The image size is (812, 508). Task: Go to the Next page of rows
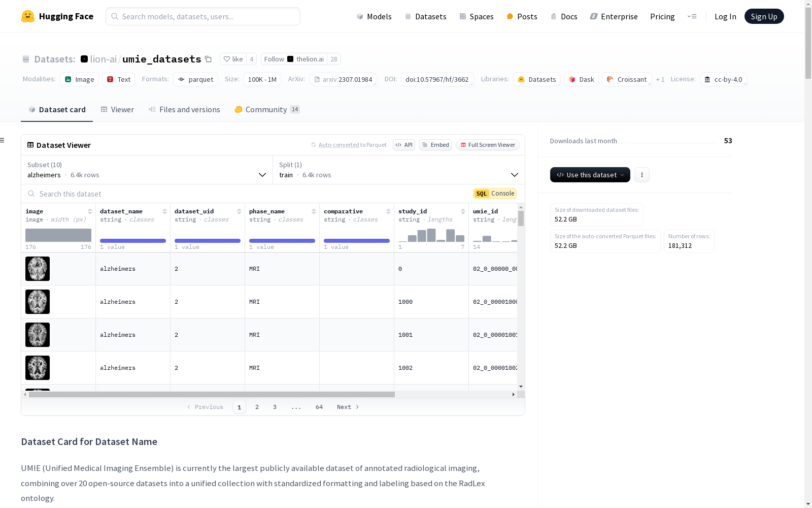(x=348, y=407)
